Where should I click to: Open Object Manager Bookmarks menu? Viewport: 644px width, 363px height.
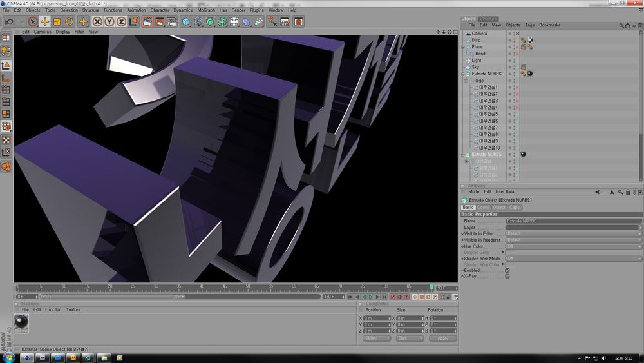549,25
